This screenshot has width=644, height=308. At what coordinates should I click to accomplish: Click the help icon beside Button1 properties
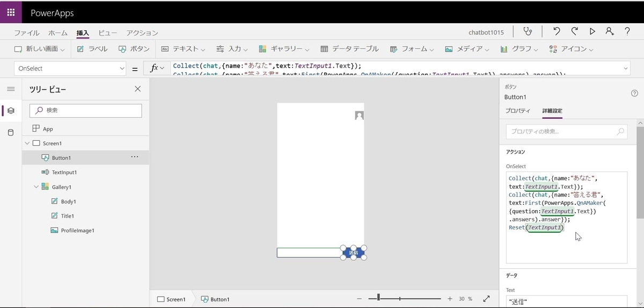[x=634, y=94]
